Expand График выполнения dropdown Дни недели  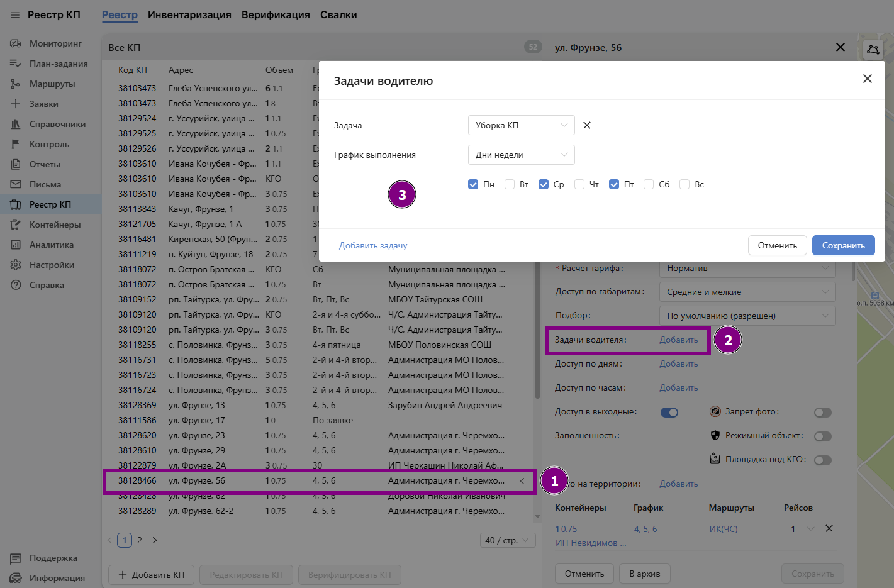click(521, 155)
